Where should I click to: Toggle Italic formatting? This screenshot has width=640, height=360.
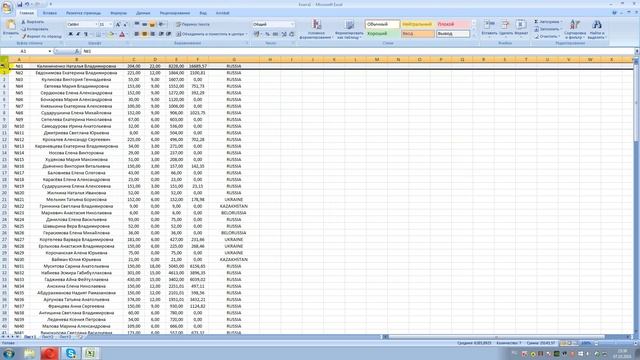(x=78, y=34)
